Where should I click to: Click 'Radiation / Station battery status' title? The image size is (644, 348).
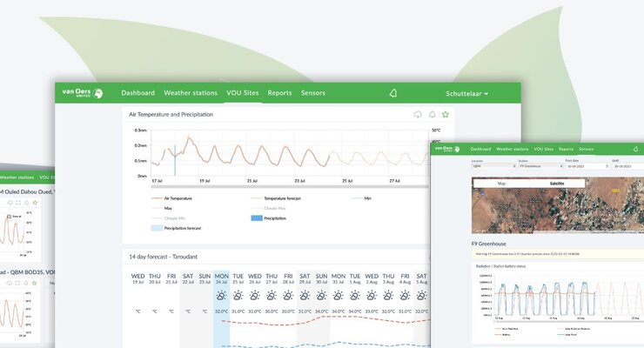click(x=500, y=266)
